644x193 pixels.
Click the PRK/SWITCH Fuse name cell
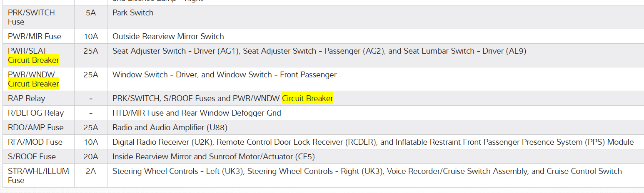coord(31,17)
